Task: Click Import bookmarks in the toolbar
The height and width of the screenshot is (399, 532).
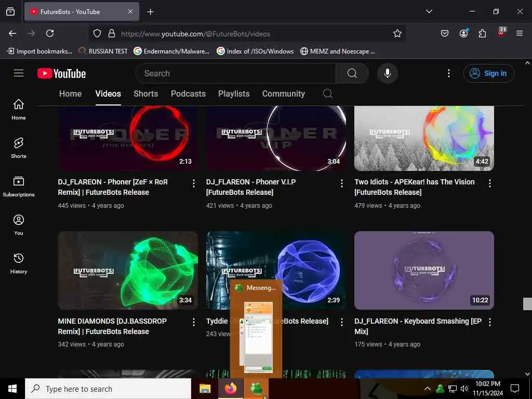Action: (x=39, y=51)
